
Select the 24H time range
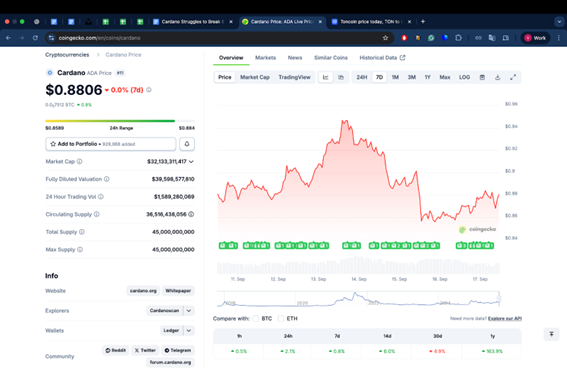tap(362, 77)
